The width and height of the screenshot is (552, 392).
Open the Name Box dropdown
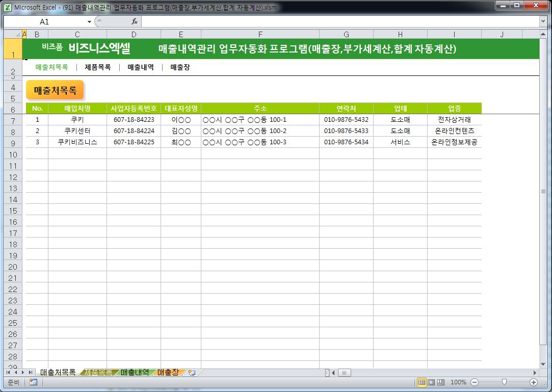coord(90,22)
